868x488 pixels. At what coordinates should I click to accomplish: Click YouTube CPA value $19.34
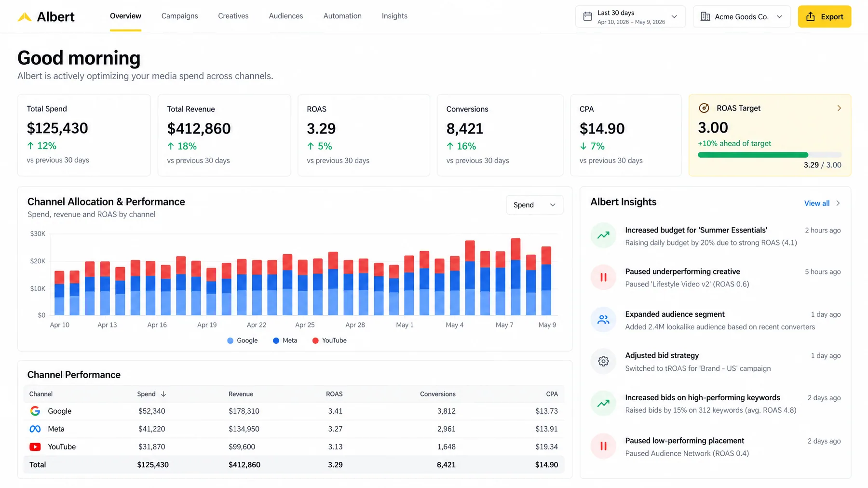546,447
